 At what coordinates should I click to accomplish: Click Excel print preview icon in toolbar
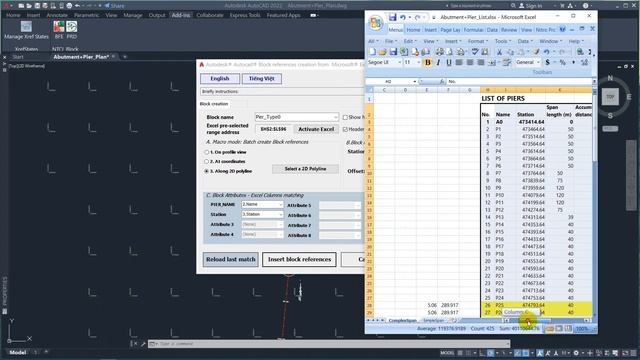450,52
